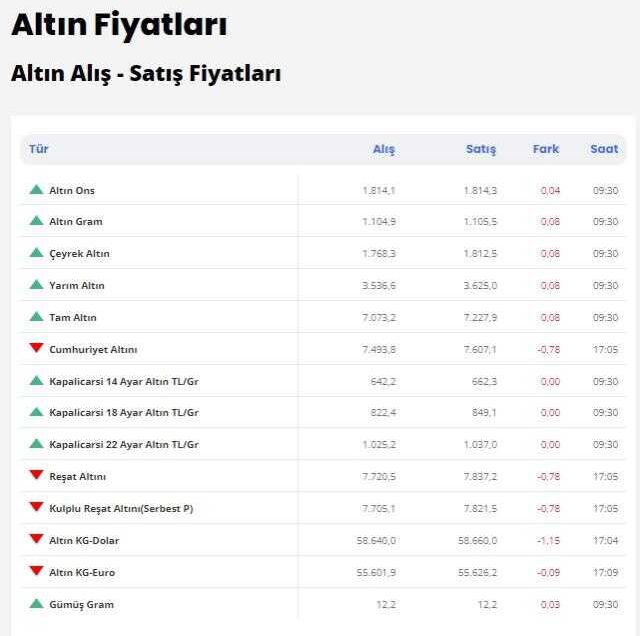The width and height of the screenshot is (640, 636).
Task: Open the Çeyrek Altın row label
Action: tap(79, 254)
